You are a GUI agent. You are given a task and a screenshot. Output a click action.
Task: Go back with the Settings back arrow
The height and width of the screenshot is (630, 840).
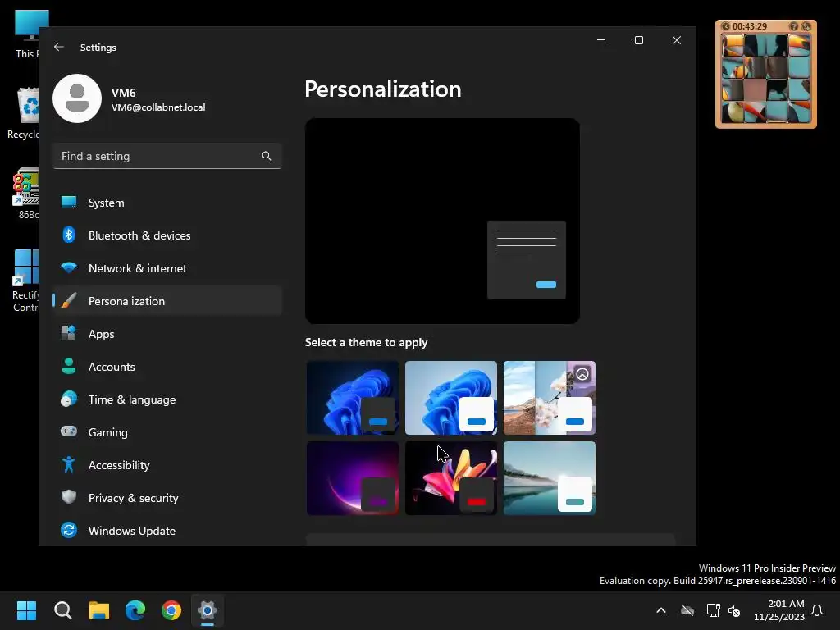[x=59, y=47]
